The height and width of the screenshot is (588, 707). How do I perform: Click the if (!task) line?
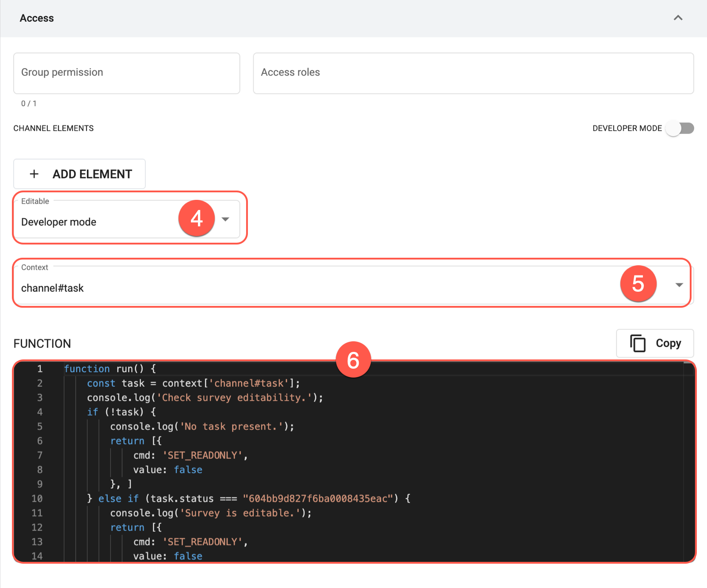(x=122, y=412)
